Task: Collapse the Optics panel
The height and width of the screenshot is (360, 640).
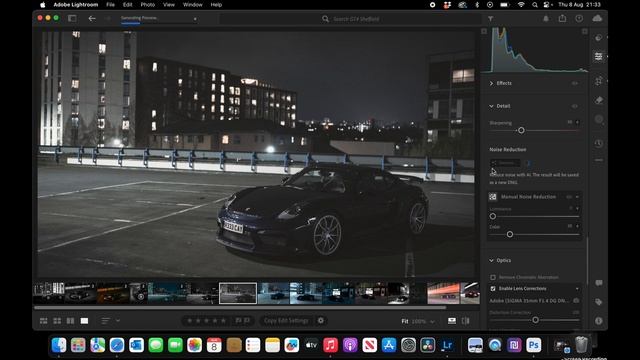Action: 491,260
